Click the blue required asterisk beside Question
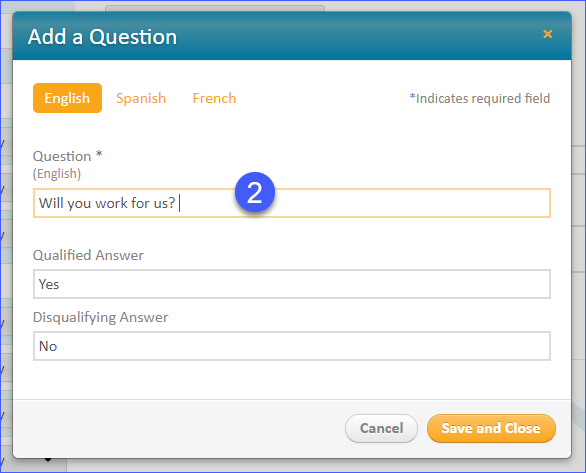The image size is (586, 473). coord(99,154)
